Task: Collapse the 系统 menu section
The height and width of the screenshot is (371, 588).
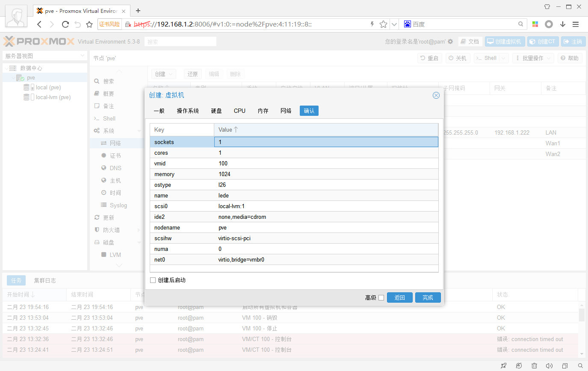Action: (139, 131)
